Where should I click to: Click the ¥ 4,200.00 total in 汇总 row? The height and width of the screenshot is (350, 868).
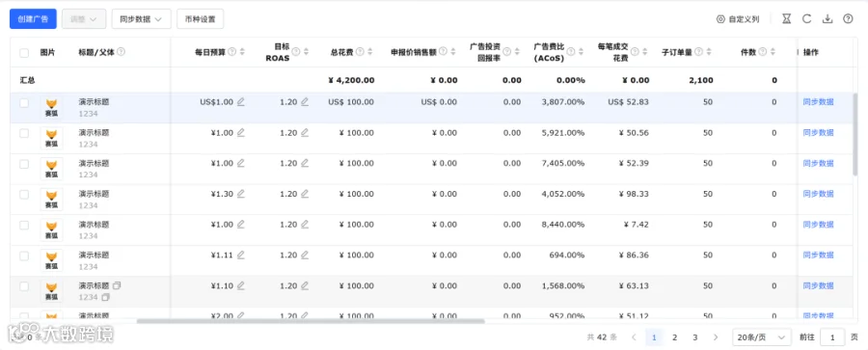[x=351, y=80]
